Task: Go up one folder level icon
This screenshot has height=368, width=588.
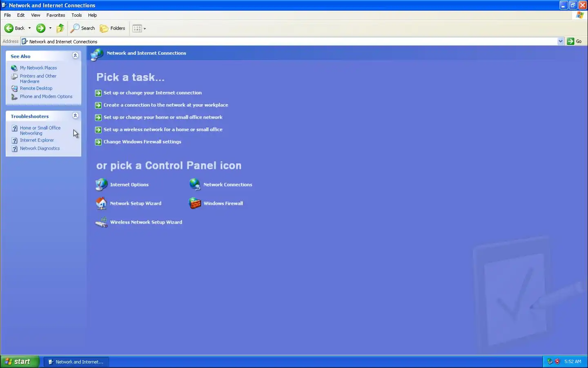Action: click(60, 28)
